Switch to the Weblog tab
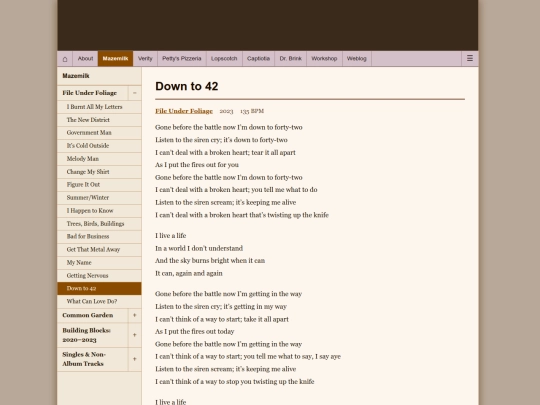Screen dimensions: 540x405 (356, 59)
